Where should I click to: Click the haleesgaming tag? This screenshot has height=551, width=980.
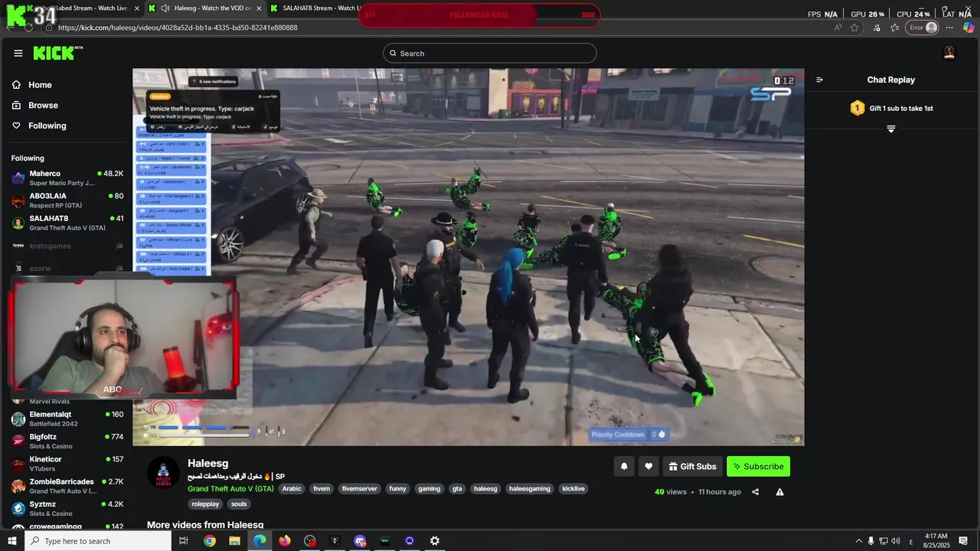tap(530, 488)
